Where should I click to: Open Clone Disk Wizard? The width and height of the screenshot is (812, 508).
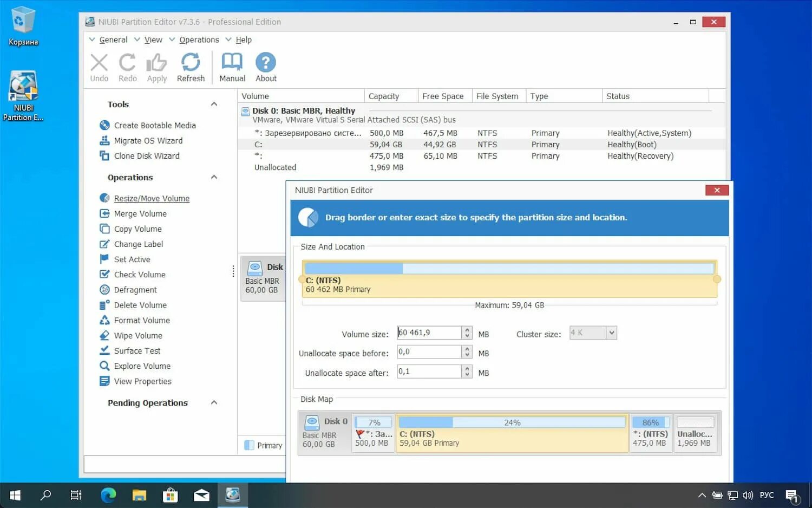[x=147, y=155]
